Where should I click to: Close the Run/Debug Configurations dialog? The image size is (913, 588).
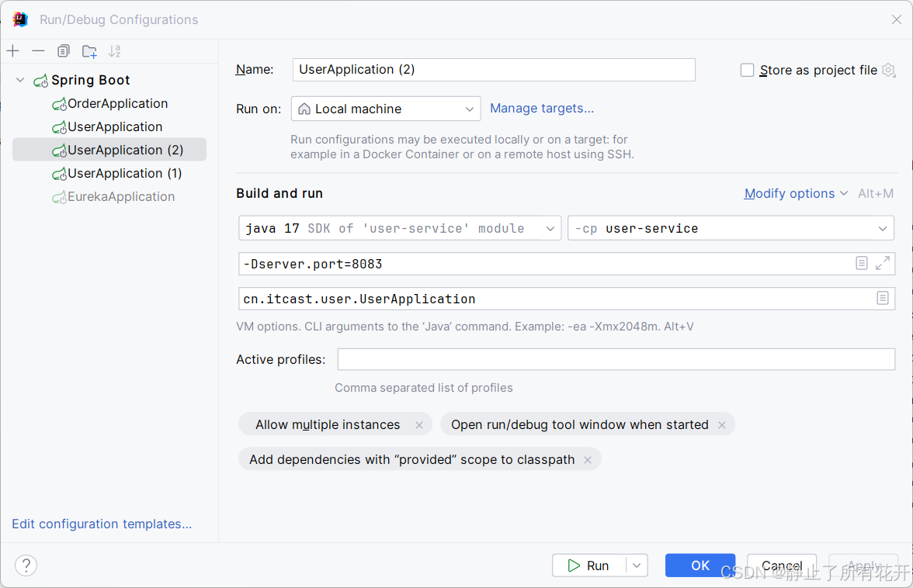coord(897,19)
